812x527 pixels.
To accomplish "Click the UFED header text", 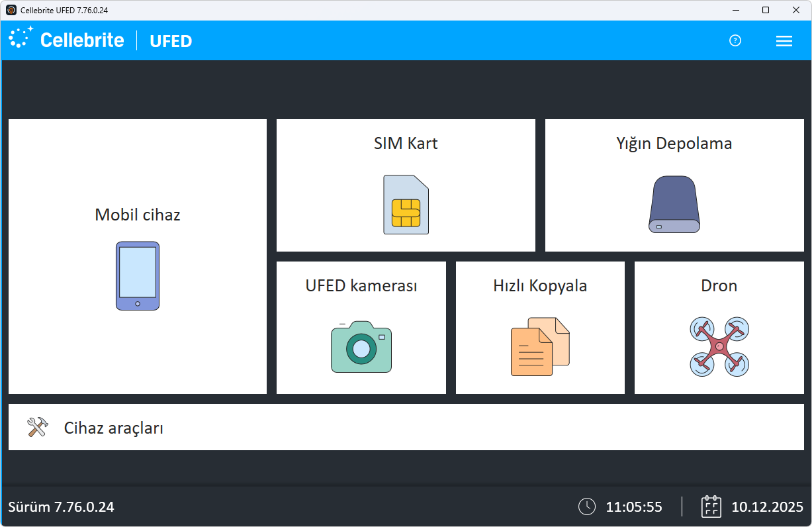I will pyautogui.click(x=171, y=41).
